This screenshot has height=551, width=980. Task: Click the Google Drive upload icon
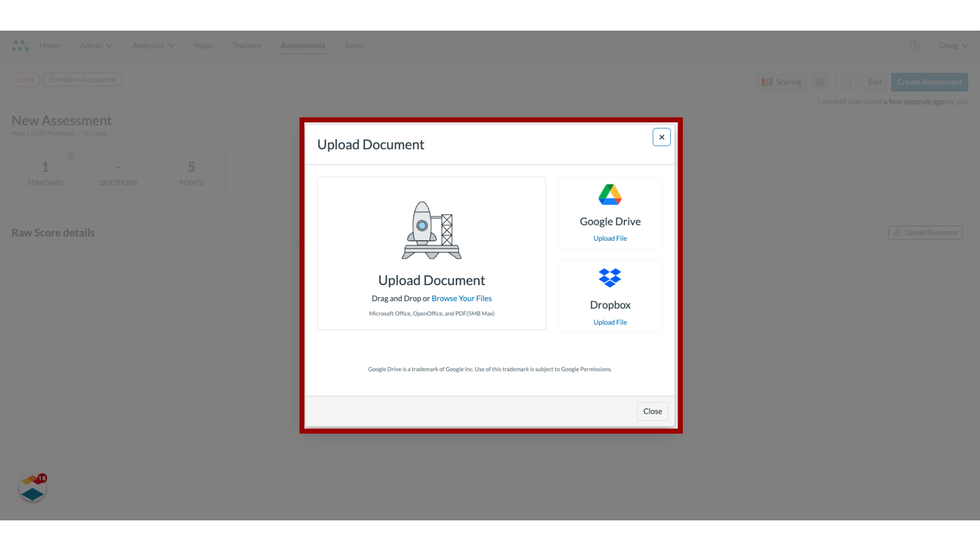610,194
